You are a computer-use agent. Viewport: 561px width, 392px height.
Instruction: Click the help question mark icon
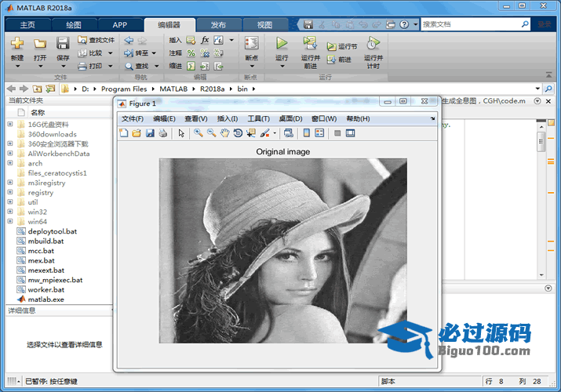tap(404, 24)
